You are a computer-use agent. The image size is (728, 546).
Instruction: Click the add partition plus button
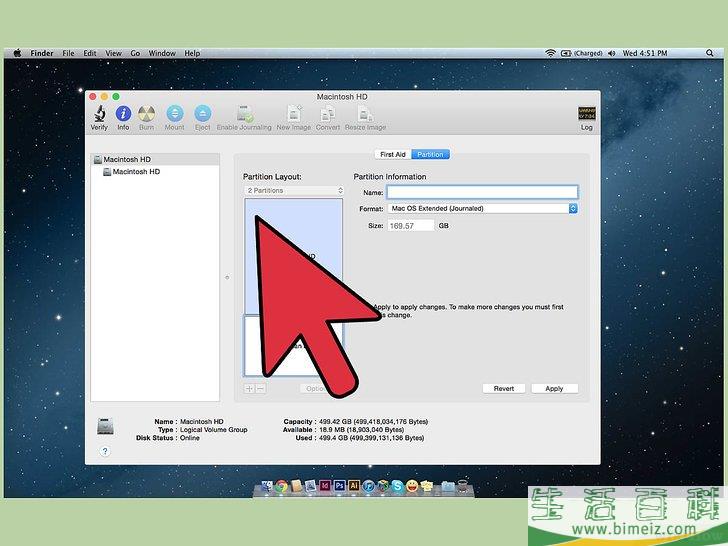[249, 389]
